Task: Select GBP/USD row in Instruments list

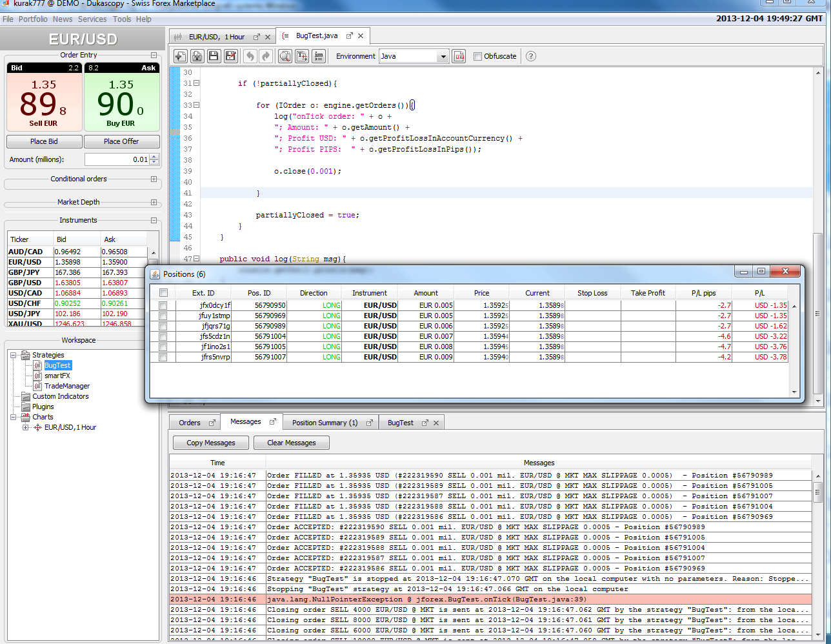Action: [x=77, y=283]
